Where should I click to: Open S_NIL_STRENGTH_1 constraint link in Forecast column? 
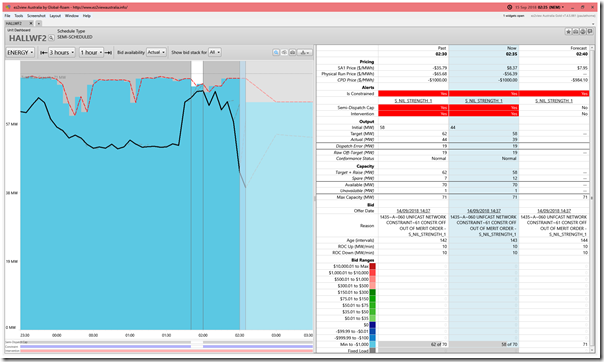click(554, 101)
